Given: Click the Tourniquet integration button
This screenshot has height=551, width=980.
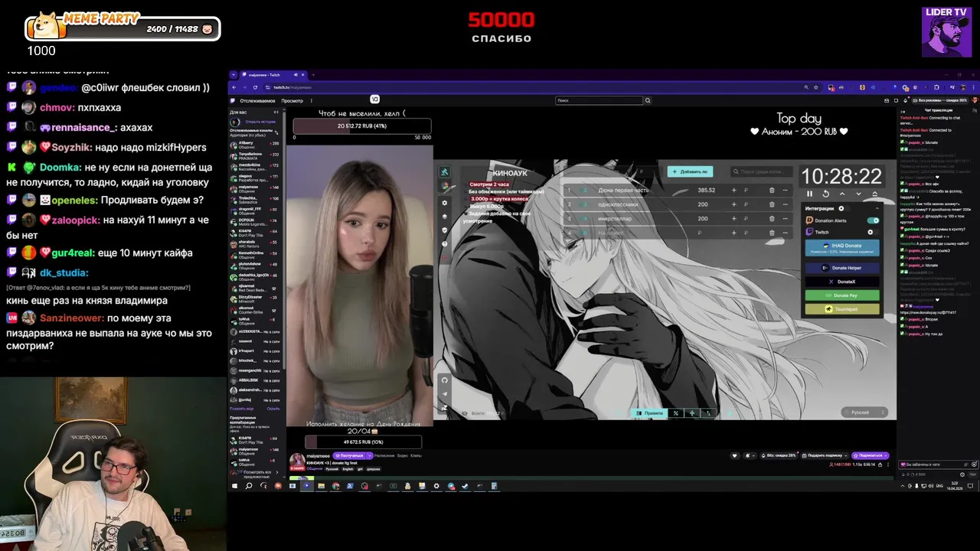Looking at the screenshot, I should (842, 309).
